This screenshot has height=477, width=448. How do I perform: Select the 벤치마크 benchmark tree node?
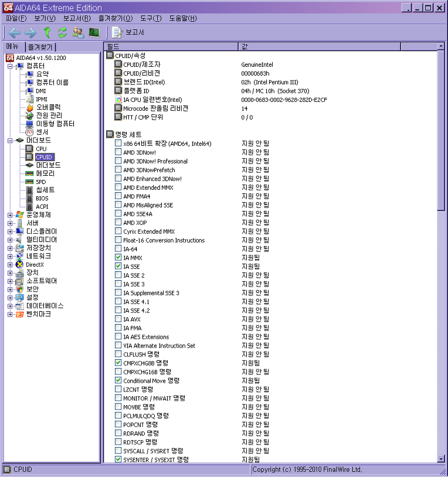click(39, 314)
